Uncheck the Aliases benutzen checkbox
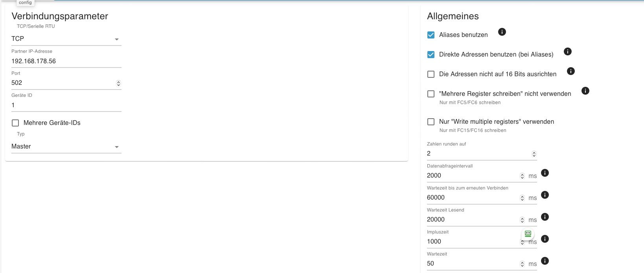The height and width of the screenshot is (273, 644). pos(431,35)
